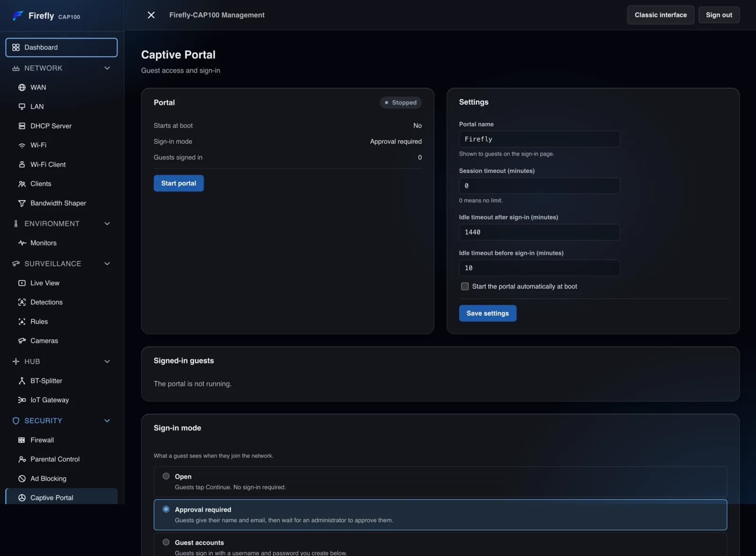This screenshot has width=756, height=556.
Task: Collapse the SURVEILLANCE section chevron
Action: [x=107, y=264]
